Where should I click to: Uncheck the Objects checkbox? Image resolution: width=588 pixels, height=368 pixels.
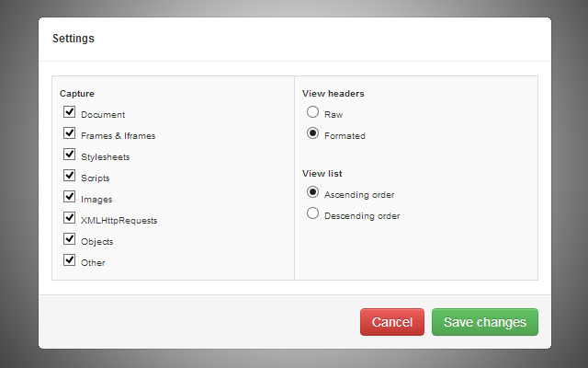pos(69,239)
